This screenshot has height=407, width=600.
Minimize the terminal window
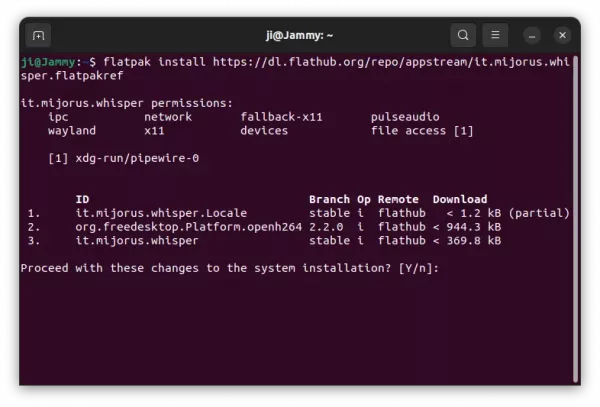pyautogui.click(x=532, y=36)
